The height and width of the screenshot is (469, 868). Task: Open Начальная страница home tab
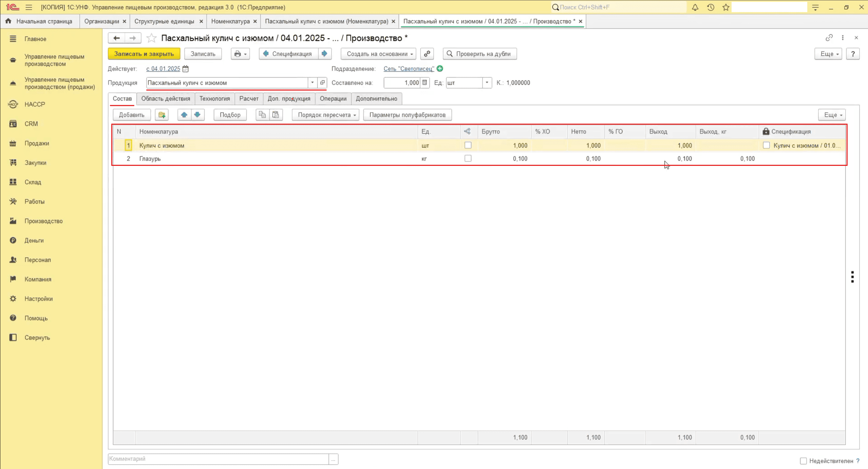[x=40, y=21]
